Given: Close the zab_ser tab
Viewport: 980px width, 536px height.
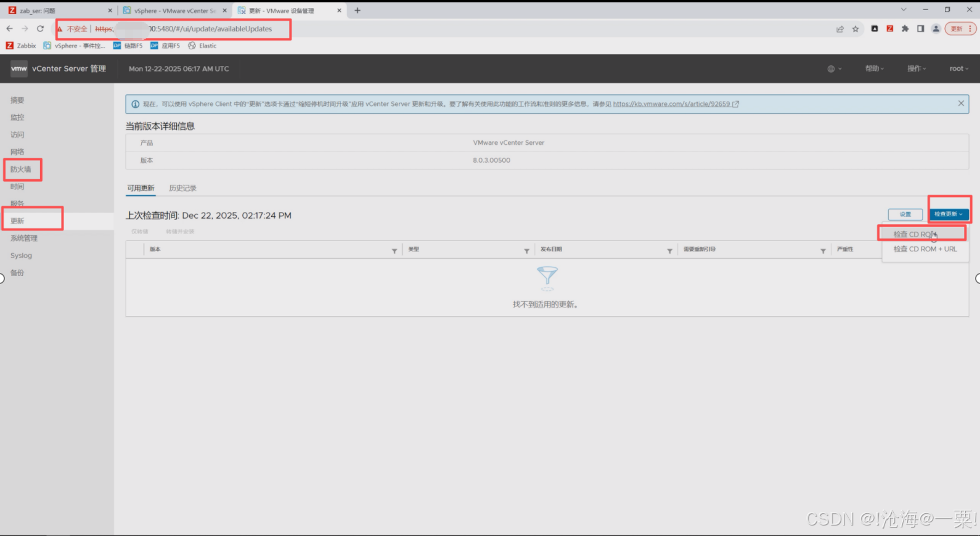Looking at the screenshot, I should (110, 10).
